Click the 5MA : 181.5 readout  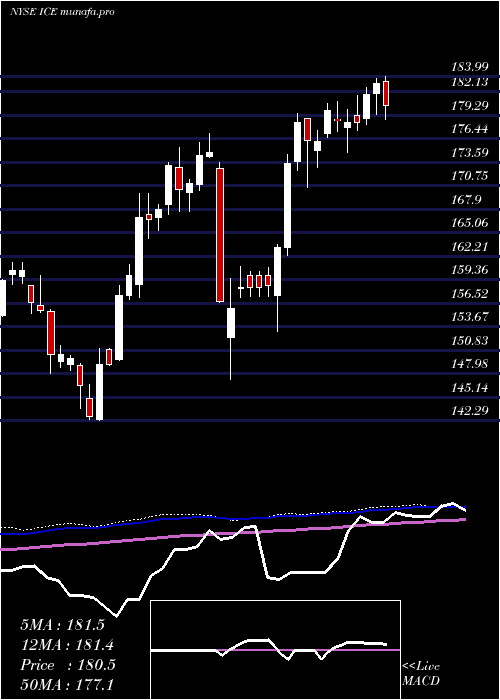point(63,625)
